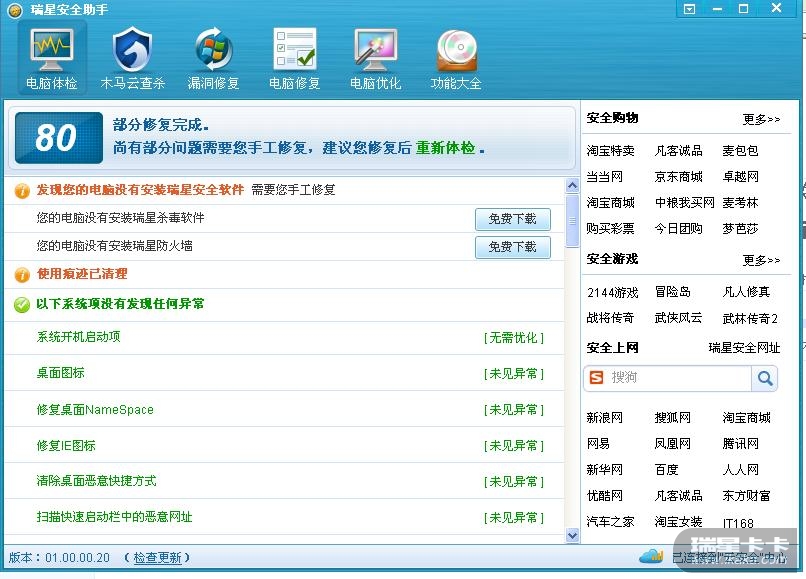The height and width of the screenshot is (579, 806).
Task: Open the 新华网 link
Action: (x=604, y=469)
